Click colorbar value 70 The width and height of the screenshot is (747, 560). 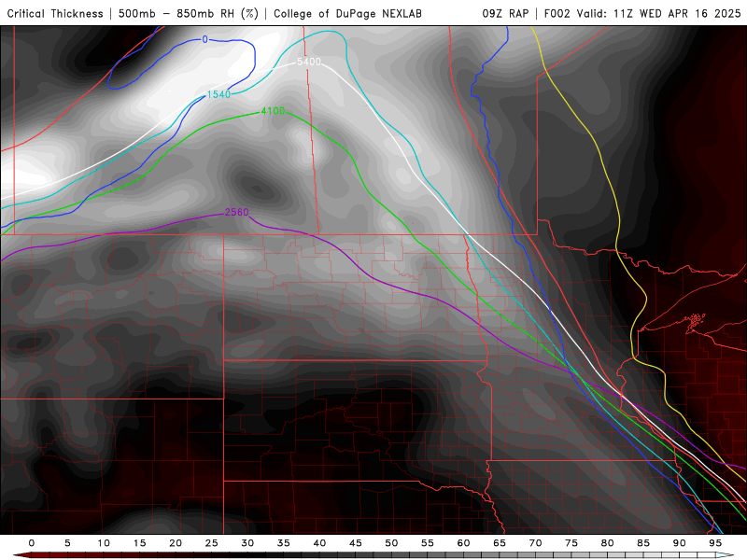point(535,543)
